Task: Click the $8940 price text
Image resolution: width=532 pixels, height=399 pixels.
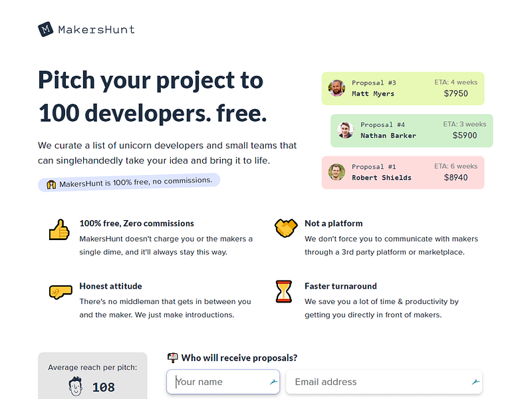Action: (456, 178)
